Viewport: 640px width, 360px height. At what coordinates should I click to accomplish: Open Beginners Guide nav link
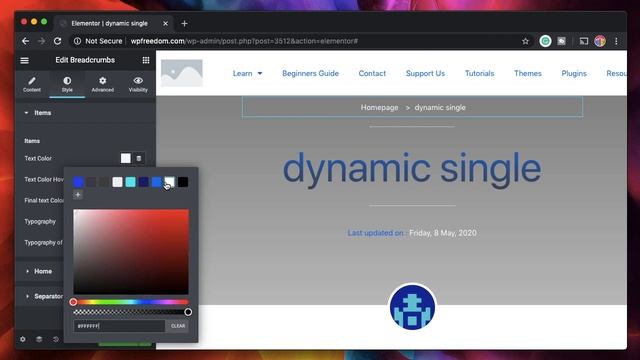(310, 73)
